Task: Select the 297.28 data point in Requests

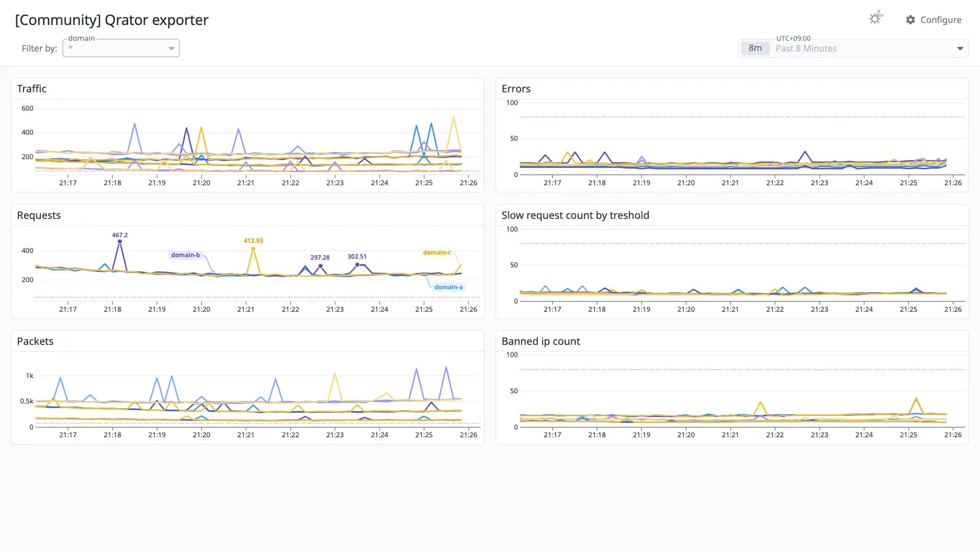Action: [321, 266]
